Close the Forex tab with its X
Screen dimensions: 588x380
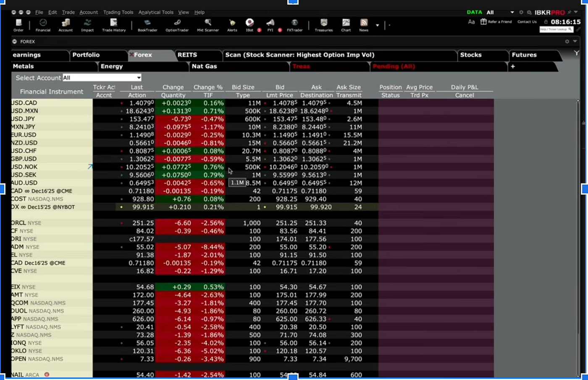pyautogui.click(x=131, y=55)
